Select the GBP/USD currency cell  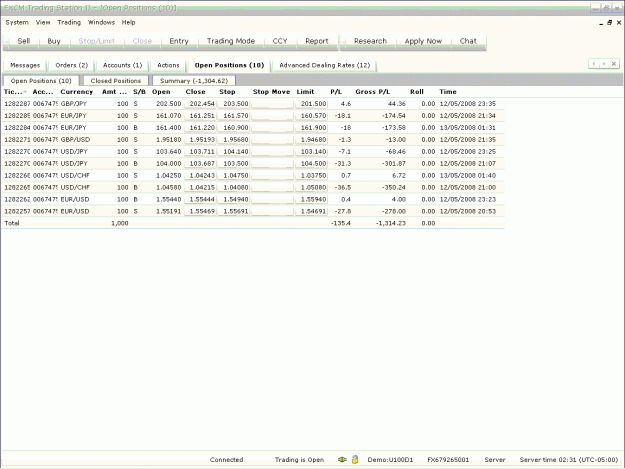[75, 140]
